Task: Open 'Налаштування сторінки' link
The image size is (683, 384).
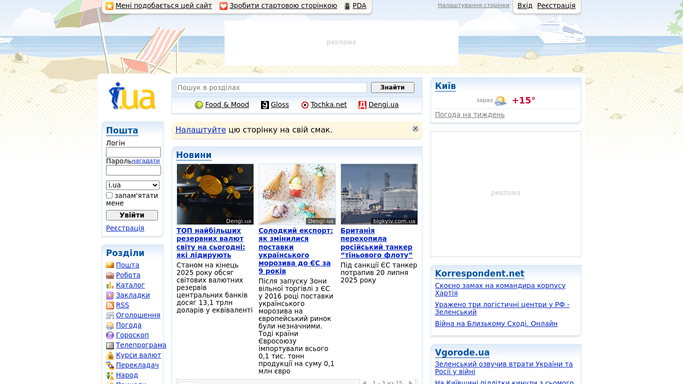Action: pyautogui.click(x=473, y=5)
